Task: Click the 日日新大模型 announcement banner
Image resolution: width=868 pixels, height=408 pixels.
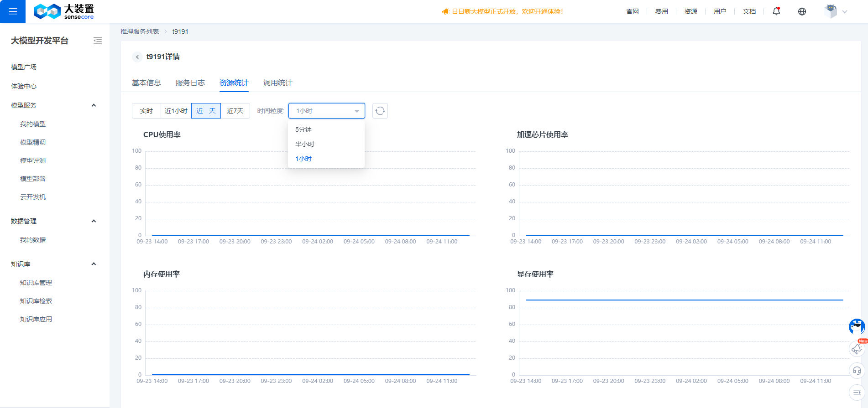Action: coord(502,11)
